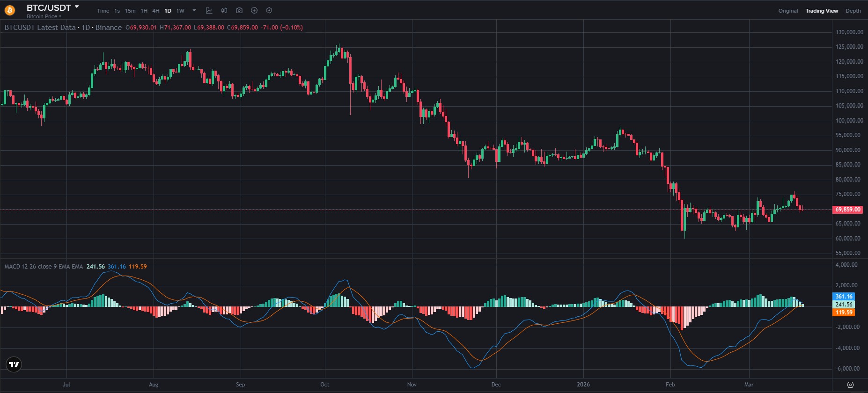This screenshot has height=393, width=868.
Task: Click the orange 119.59 signal axis label
Action: [844, 313]
